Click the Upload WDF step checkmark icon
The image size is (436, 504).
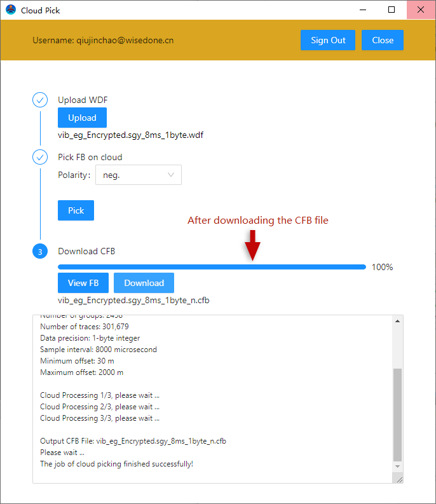40,100
